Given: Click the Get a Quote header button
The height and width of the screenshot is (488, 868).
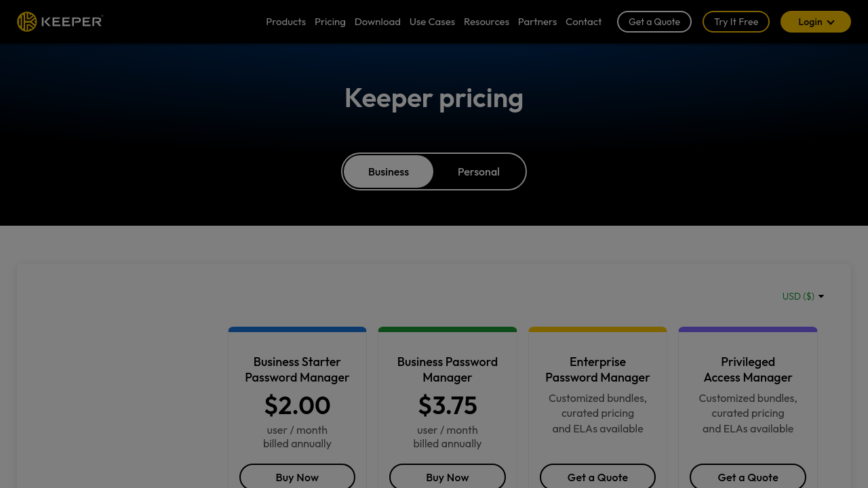Looking at the screenshot, I should (654, 22).
